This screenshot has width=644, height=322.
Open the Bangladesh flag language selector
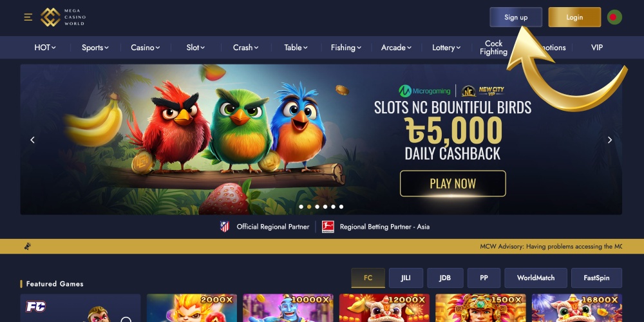click(x=614, y=17)
